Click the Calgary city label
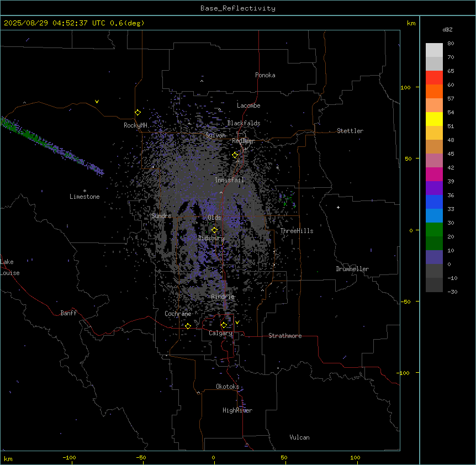This screenshot has height=465, width=476. coord(220,333)
